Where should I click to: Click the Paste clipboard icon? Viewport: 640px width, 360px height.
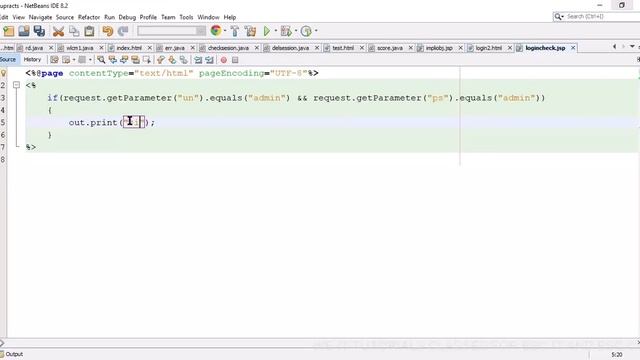[x=89, y=31]
